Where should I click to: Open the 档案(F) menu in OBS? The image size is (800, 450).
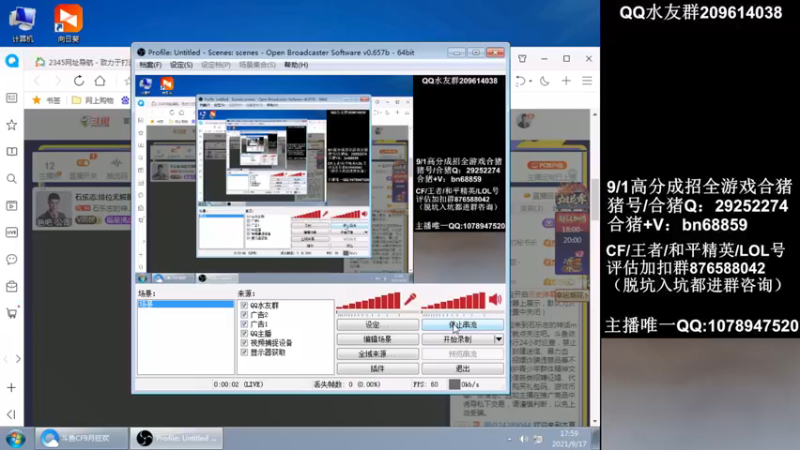pyautogui.click(x=150, y=65)
